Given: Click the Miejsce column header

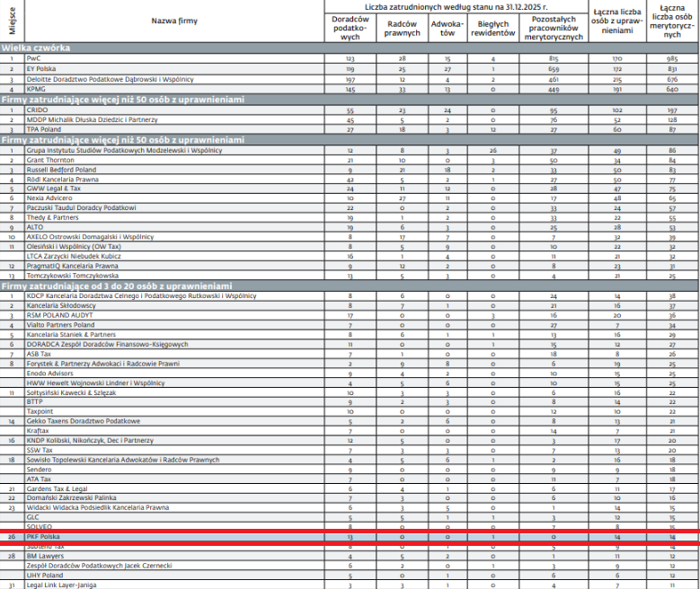Looking at the screenshot, I should point(12,20).
